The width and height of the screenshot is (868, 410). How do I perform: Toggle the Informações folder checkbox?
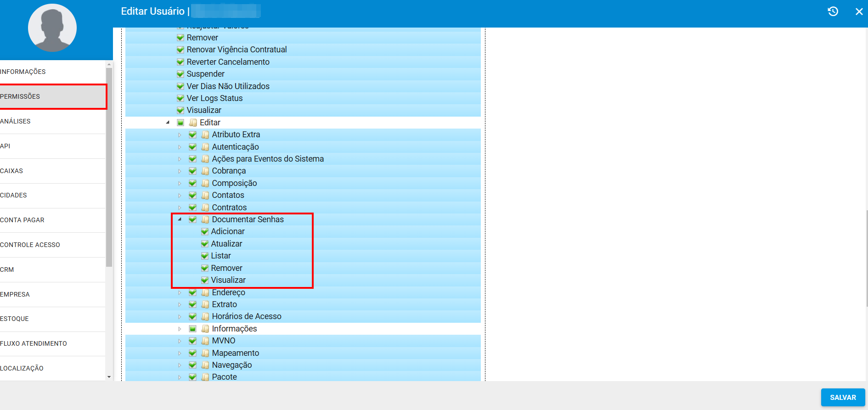click(x=193, y=329)
